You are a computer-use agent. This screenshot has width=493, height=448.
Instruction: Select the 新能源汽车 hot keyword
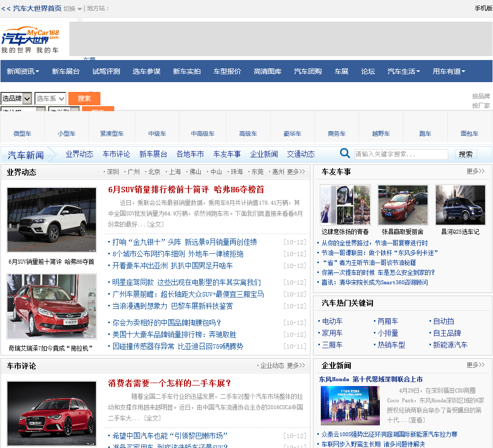(x=450, y=345)
